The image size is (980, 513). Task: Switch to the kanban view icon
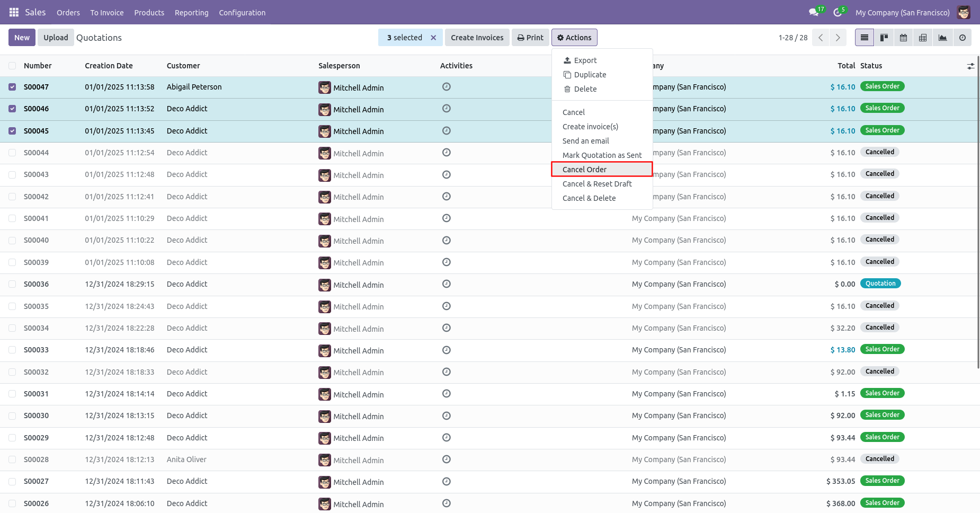(x=884, y=38)
